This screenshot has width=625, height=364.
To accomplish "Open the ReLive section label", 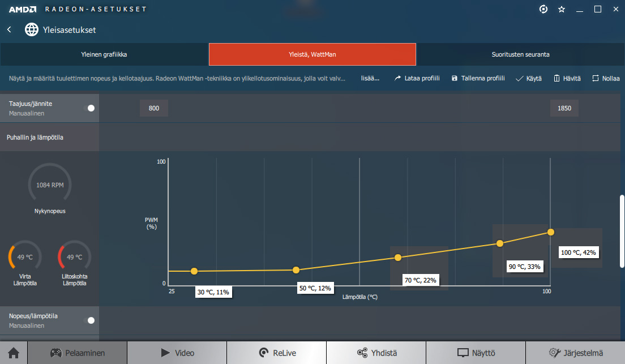I will click(285, 353).
